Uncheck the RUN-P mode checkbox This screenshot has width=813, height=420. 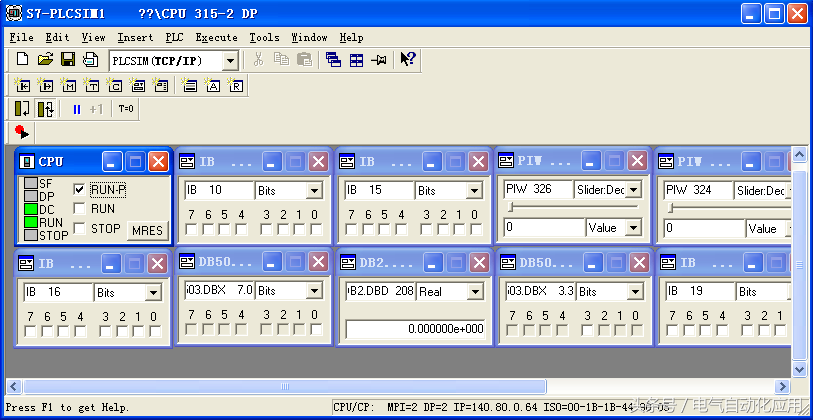[80, 189]
